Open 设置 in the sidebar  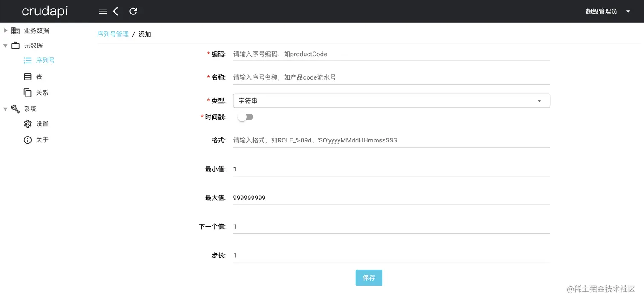coord(42,124)
